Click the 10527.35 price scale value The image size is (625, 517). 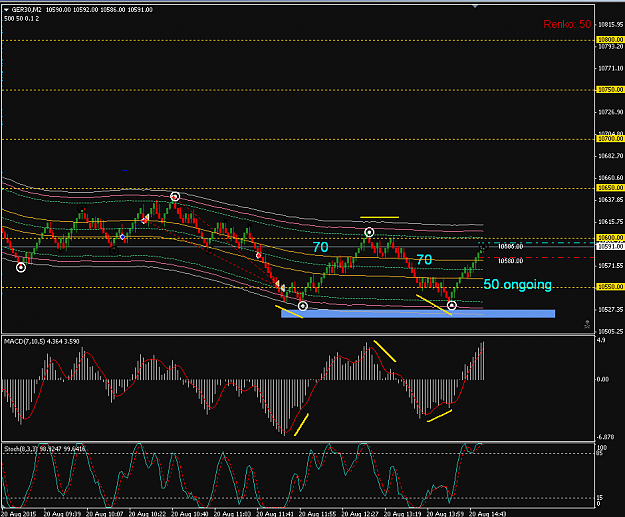coord(611,309)
